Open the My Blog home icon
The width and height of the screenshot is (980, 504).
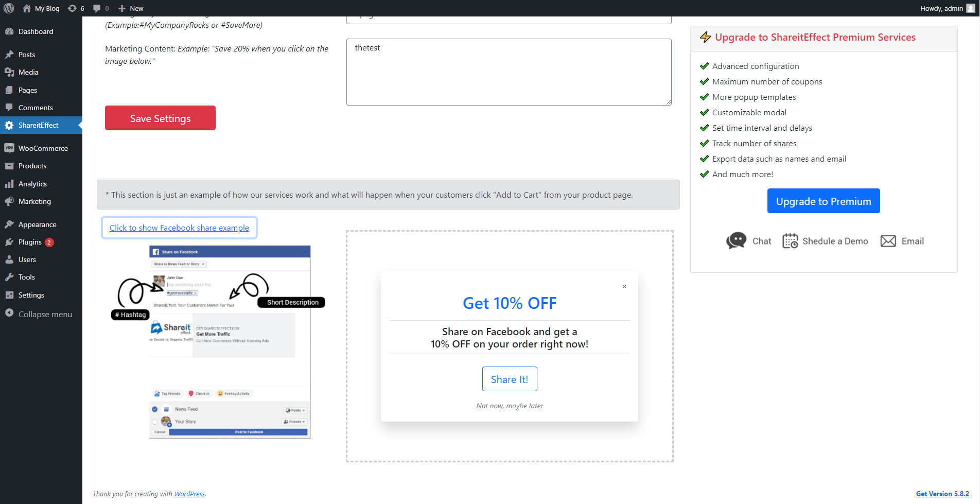(27, 8)
